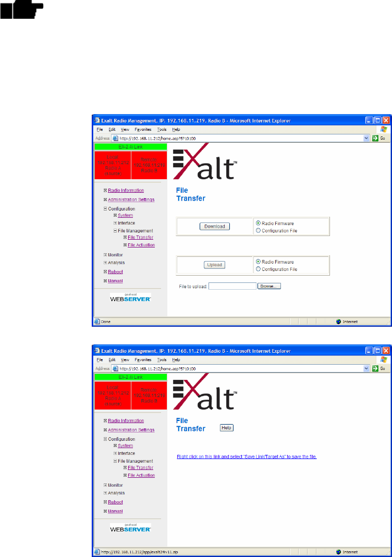Open the View menu in top window
Image resolution: width=392 pixels, height=557 pixels.
click(125, 129)
